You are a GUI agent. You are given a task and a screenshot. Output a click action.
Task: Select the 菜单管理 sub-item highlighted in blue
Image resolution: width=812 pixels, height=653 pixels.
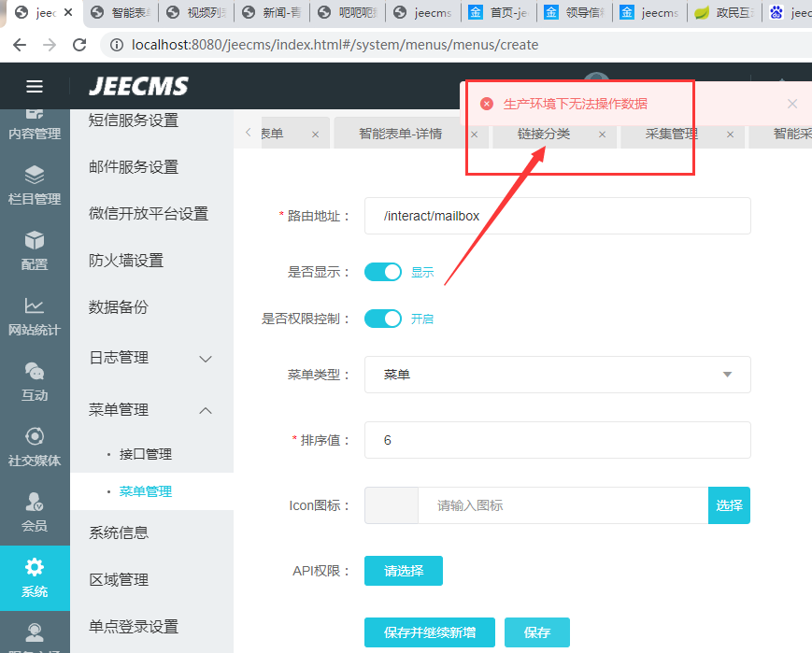[146, 491]
